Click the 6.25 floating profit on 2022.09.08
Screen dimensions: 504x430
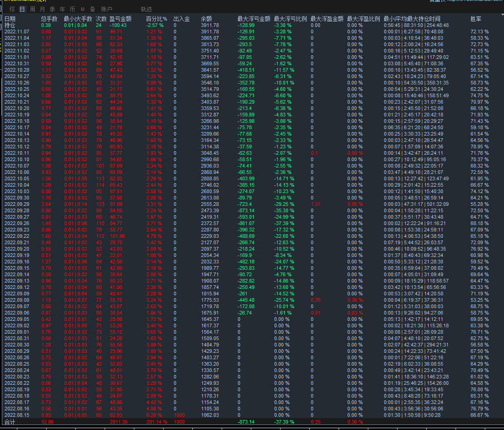[316, 300]
